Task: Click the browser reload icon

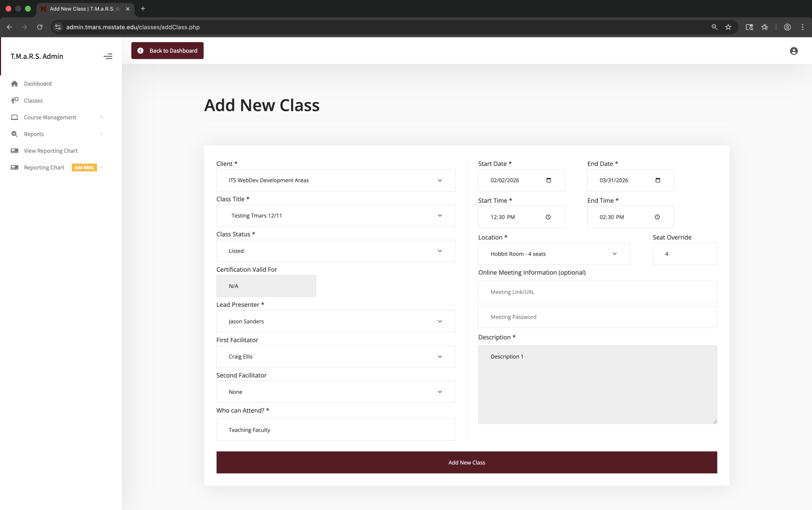Action: click(40, 27)
